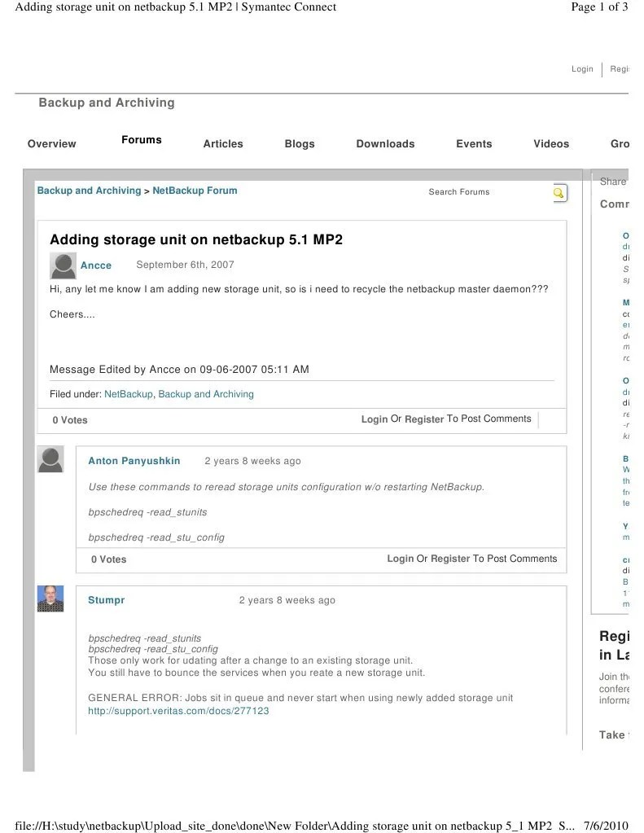The width and height of the screenshot is (644, 833).
Task: Select the Downloads tab
Action: (385, 143)
